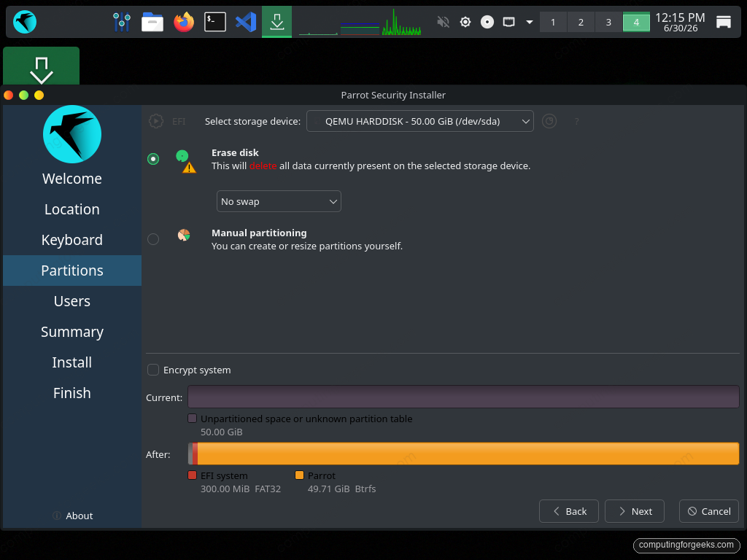
Task: Click the EFI gear icon
Action: (x=156, y=121)
